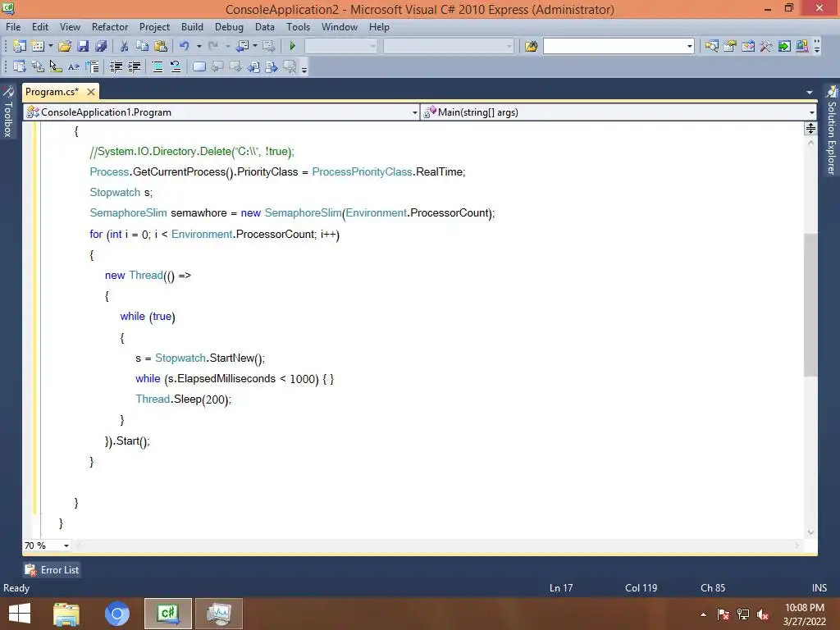Click the Add New Item icon
The width and height of the screenshot is (840, 630).
pos(38,46)
